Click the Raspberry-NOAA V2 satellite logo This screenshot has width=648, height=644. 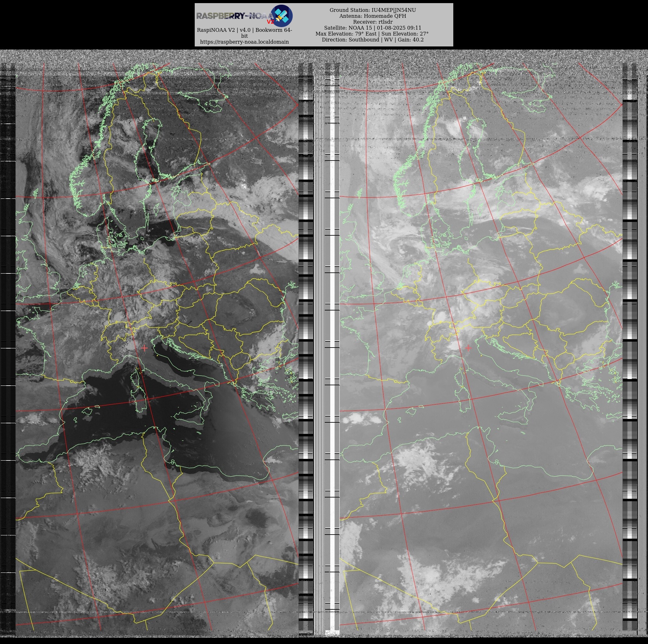tap(244, 16)
